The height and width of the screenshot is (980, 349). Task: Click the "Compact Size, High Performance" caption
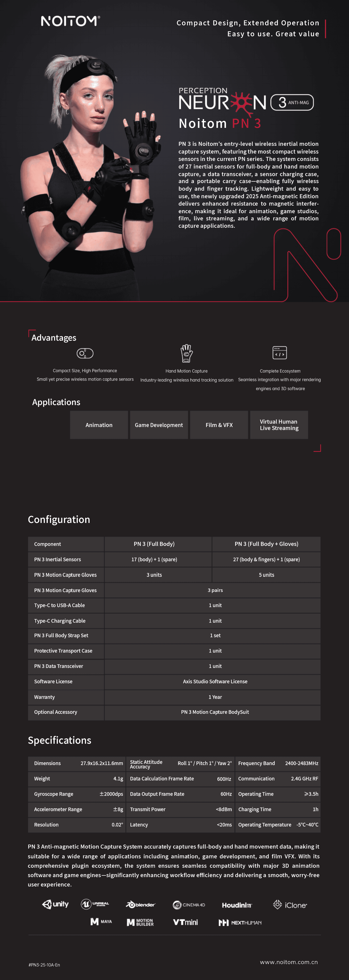click(x=85, y=371)
